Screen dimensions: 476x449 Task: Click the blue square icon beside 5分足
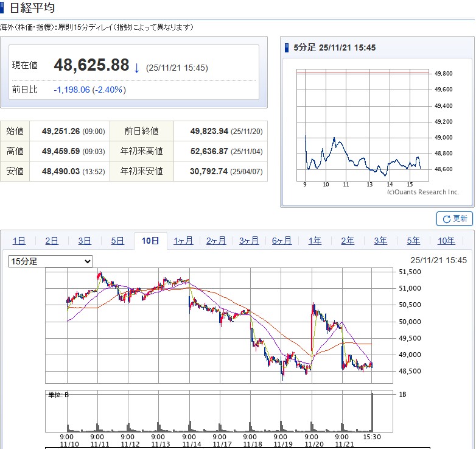tap(287, 48)
